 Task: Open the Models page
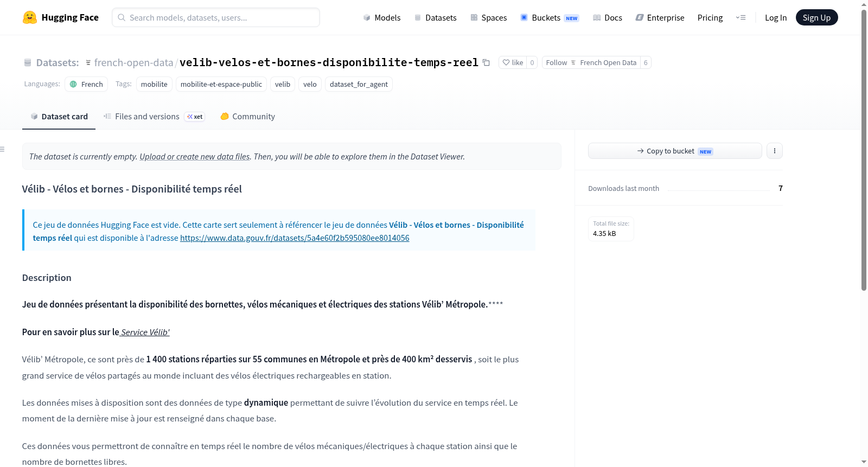382,17
